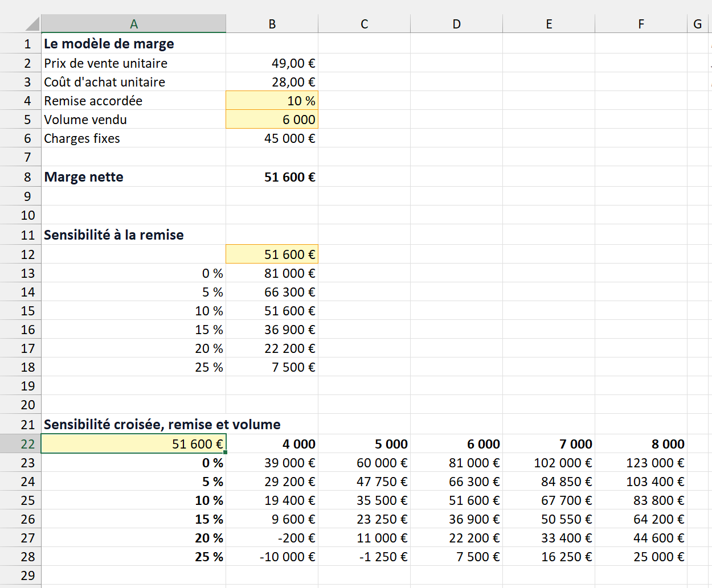The height and width of the screenshot is (588, 712).
Task: Select the column B header
Action: point(272,24)
